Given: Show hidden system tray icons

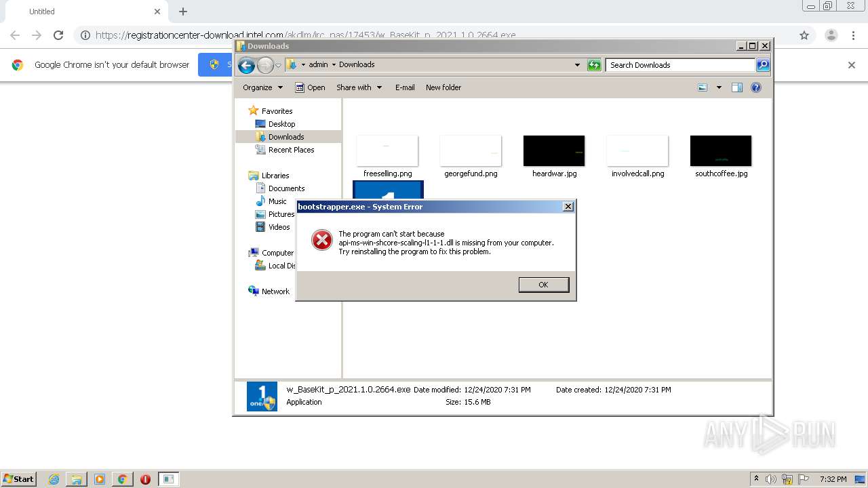Looking at the screenshot, I should pyautogui.click(x=756, y=479).
